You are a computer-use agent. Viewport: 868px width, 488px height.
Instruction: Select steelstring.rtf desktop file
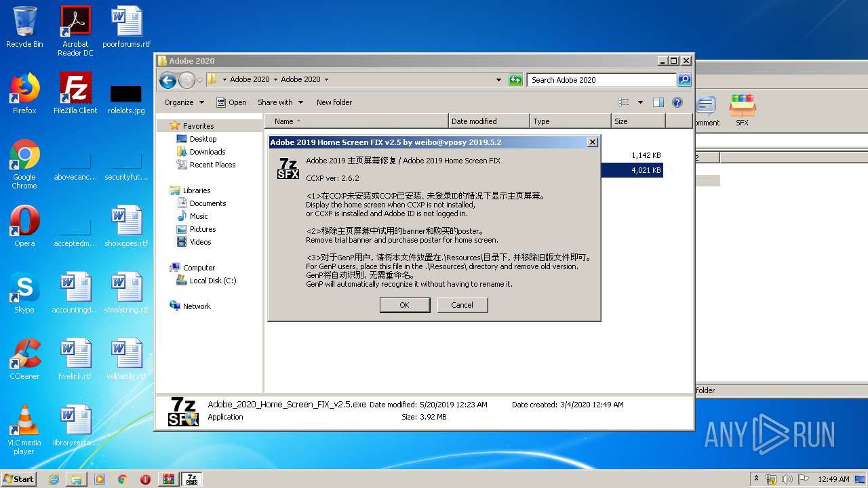(x=126, y=293)
